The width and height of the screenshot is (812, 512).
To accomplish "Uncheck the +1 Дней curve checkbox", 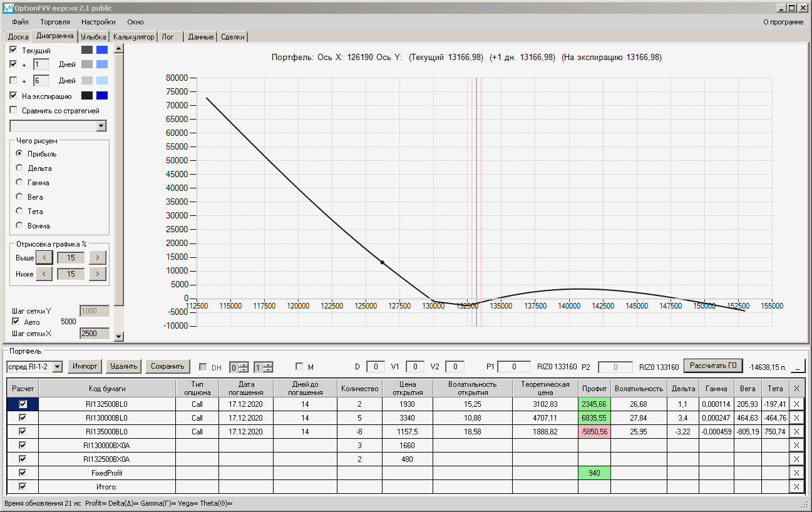I will coord(14,64).
